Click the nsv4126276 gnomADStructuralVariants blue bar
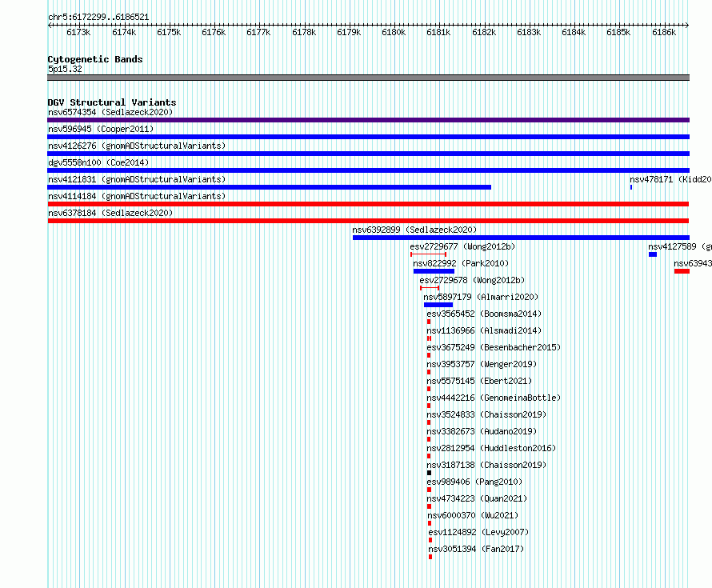 coord(368,154)
